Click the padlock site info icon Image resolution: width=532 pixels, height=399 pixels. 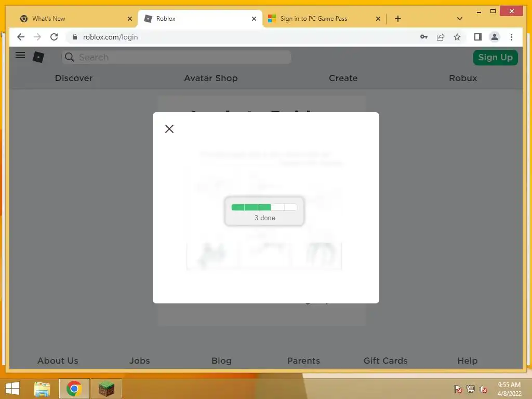tap(75, 37)
